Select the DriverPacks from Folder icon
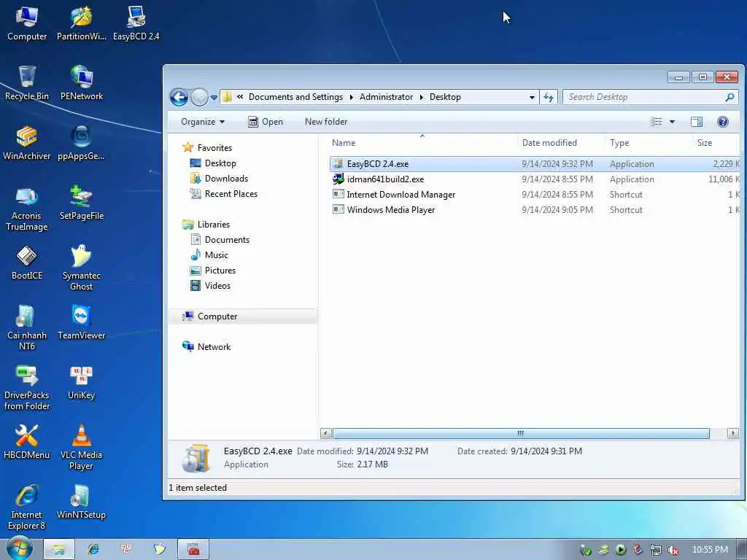The height and width of the screenshot is (560, 747). pos(27,388)
